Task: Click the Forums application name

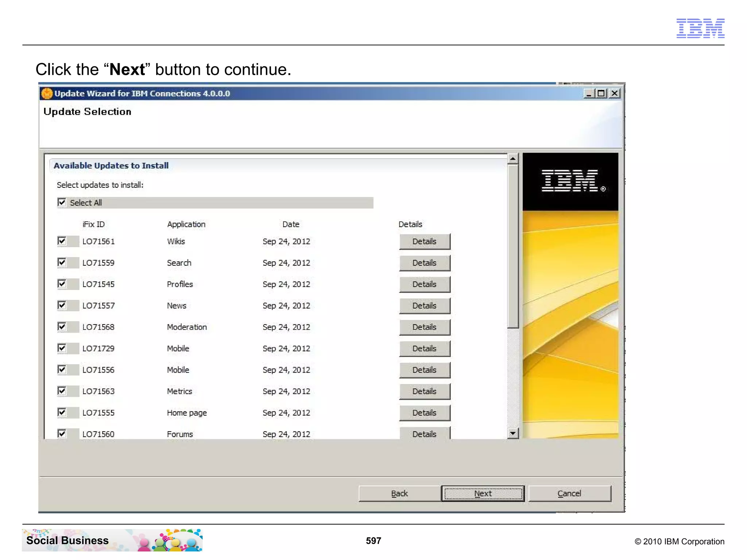Action: (x=180, y=434)
